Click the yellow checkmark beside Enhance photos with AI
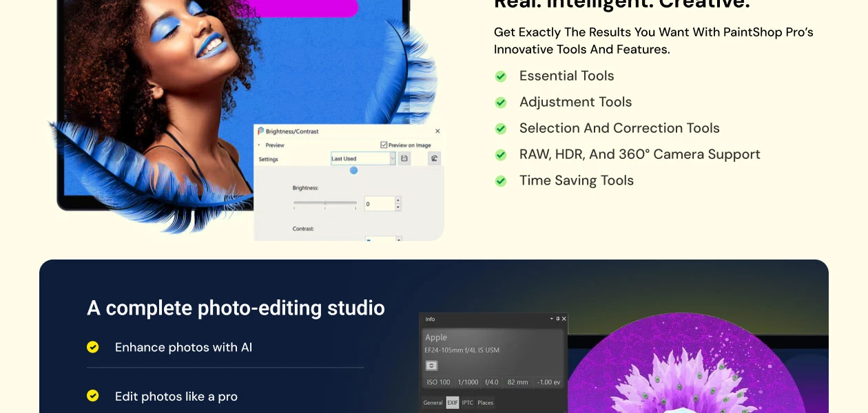 93,348
